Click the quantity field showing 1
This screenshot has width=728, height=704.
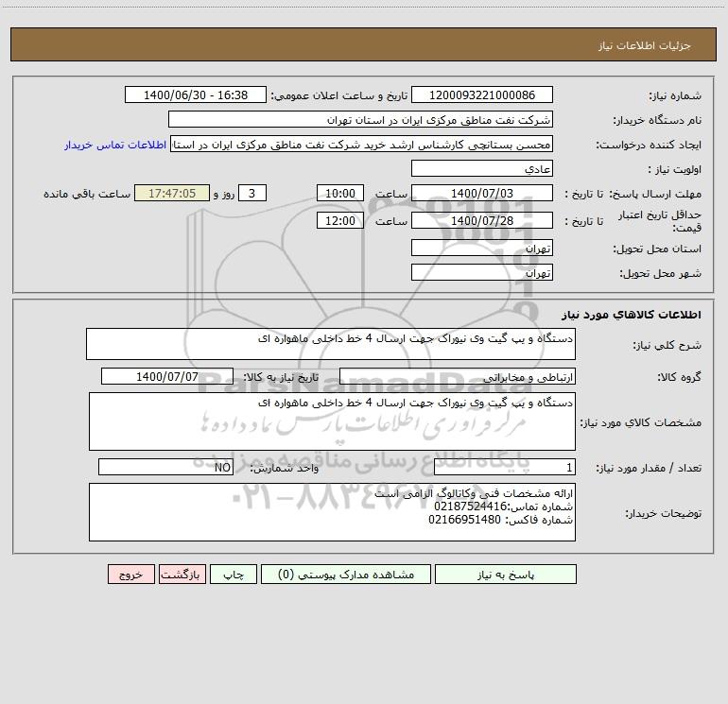(505, 467)
